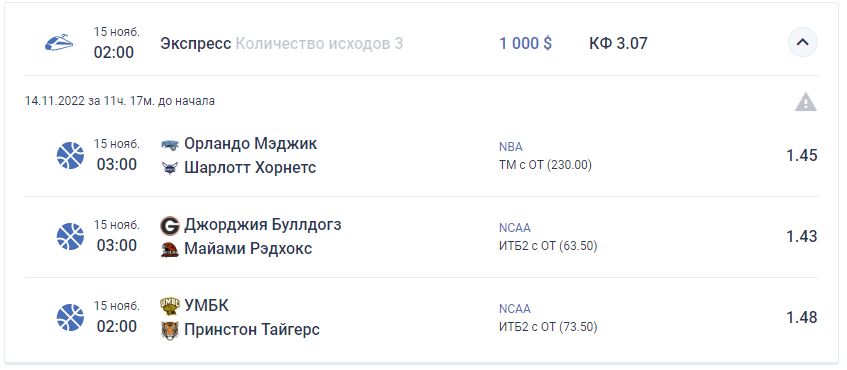Click the Miami RedHawks team logo
The image size is (847, 370).
[170, 250]
